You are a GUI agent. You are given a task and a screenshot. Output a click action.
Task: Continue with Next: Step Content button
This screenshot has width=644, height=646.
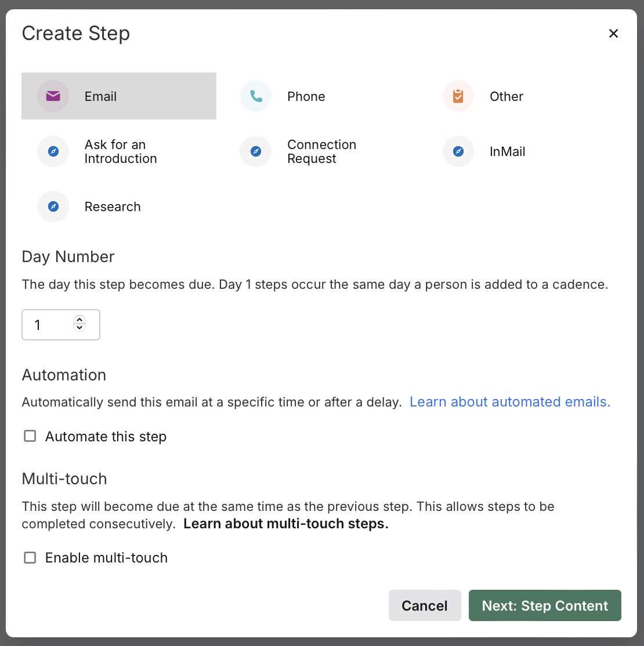pos(545,605)
